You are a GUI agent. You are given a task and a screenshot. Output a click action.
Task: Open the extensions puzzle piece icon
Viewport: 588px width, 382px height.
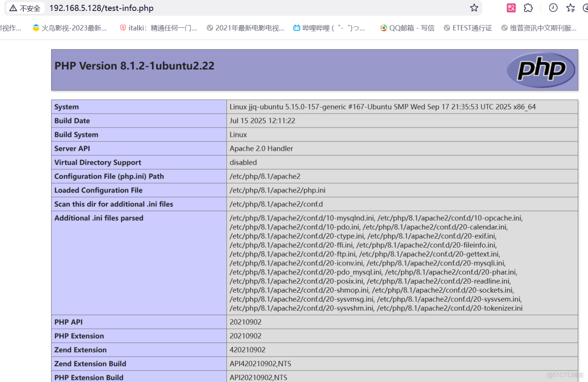tap(528, 8)
